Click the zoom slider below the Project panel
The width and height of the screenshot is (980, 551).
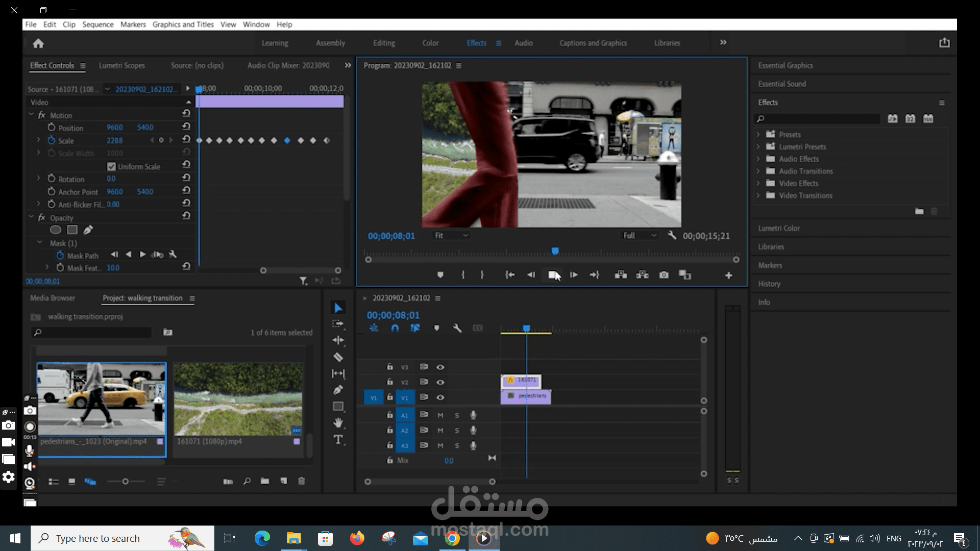[x=126, y=481]
